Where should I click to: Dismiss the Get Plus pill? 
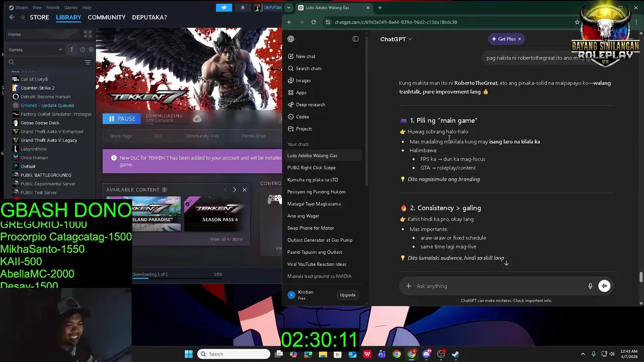519,39
